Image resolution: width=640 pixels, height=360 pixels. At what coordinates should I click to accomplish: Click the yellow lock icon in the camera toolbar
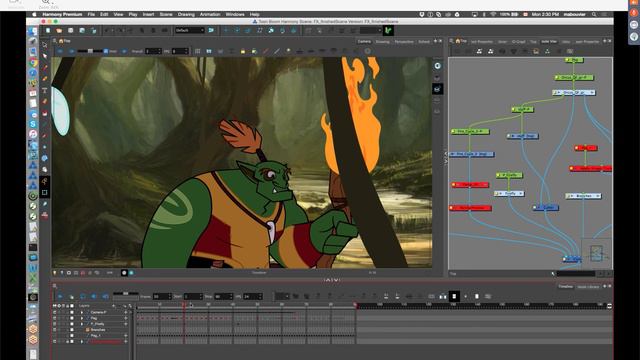point(243,51)
